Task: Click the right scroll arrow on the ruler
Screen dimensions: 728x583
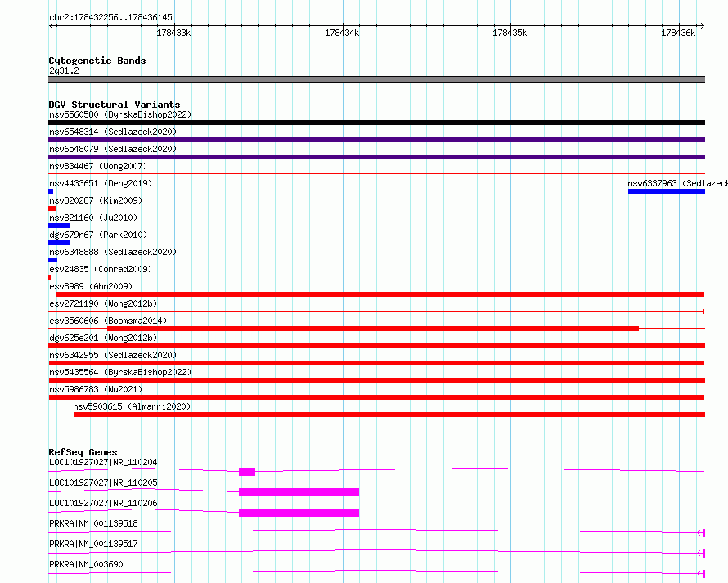Action: click(702, 26)
